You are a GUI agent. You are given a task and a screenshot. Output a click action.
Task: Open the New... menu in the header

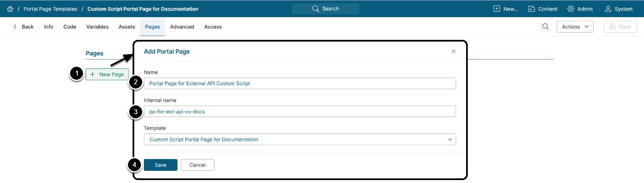[x=506, y=9]
